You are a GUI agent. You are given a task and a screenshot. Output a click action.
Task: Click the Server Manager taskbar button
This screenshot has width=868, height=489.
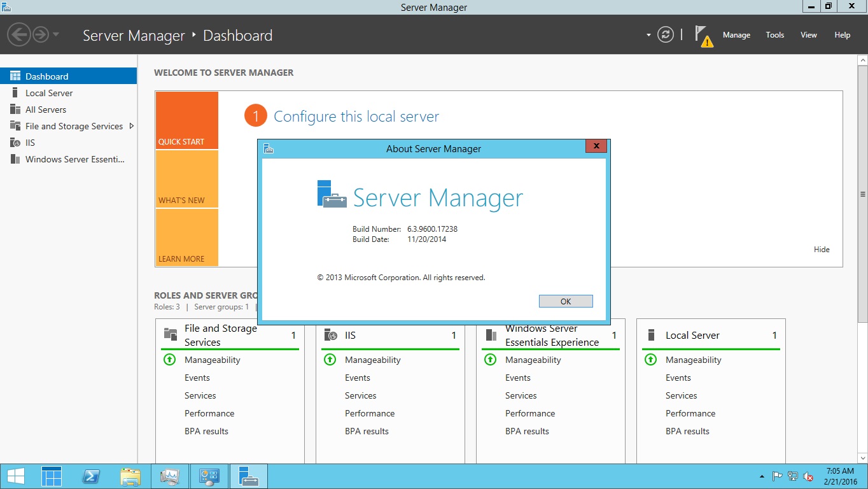pos(249,476)
